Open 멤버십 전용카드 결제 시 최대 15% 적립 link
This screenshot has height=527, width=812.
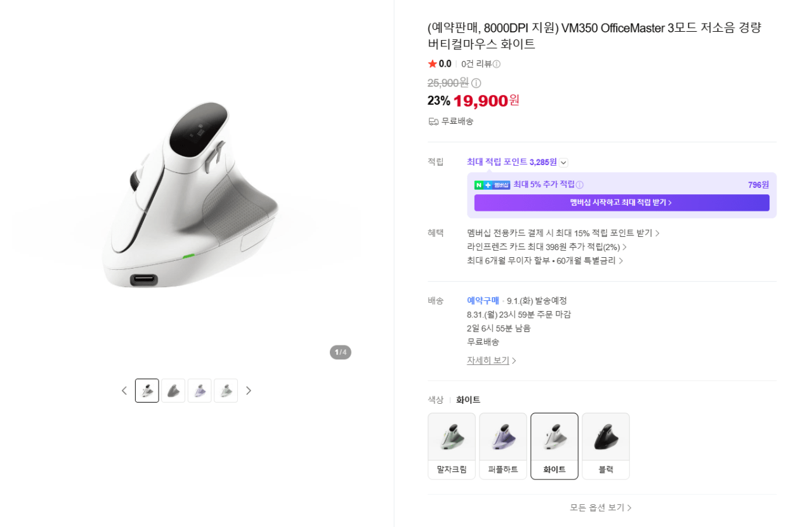563,233
